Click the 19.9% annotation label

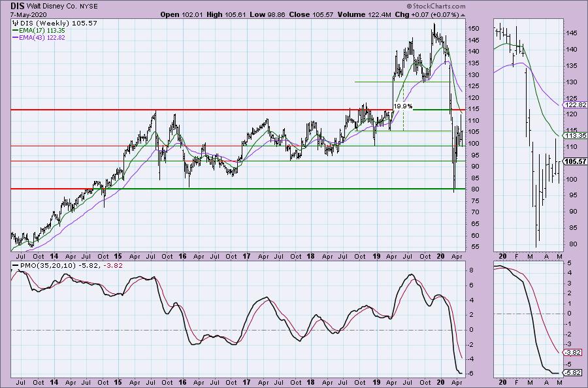pyautogui.click(x=402, y=106)
